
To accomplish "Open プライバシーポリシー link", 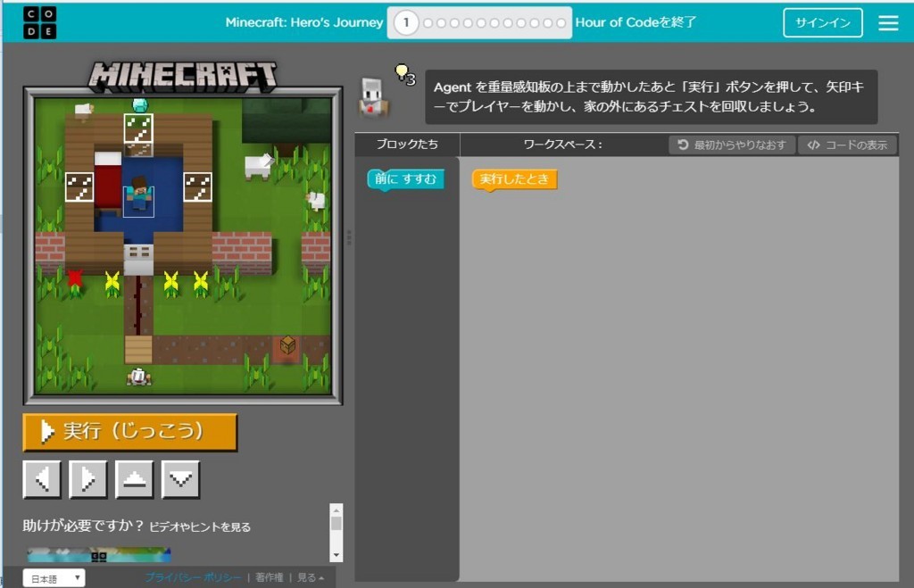I will (193, 577).
